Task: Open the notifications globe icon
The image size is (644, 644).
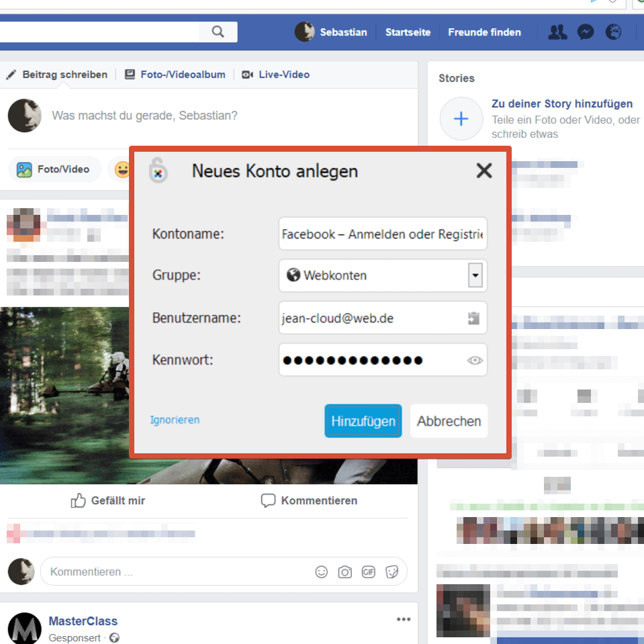Action: tap(613, 32)
